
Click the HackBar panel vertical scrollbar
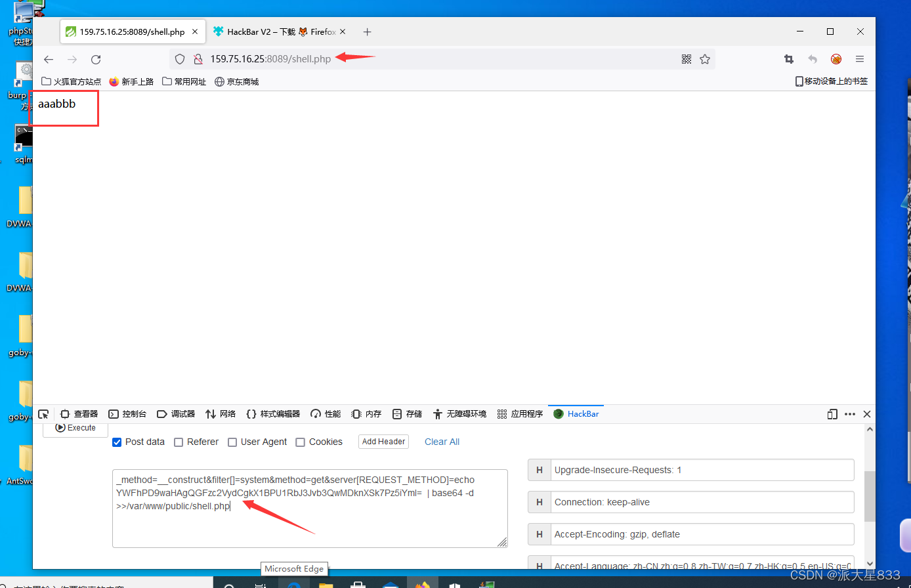(870, 496)
